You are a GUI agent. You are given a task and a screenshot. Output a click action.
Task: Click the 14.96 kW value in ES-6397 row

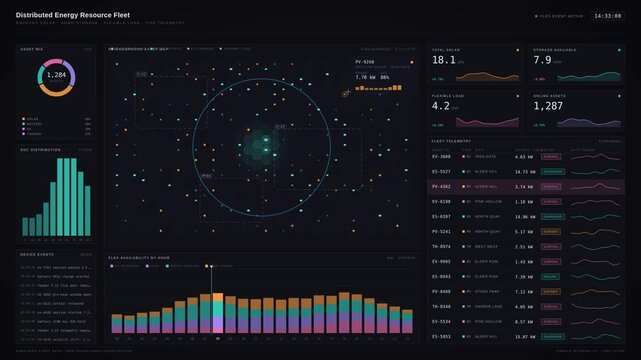click(x=525, y=217)
